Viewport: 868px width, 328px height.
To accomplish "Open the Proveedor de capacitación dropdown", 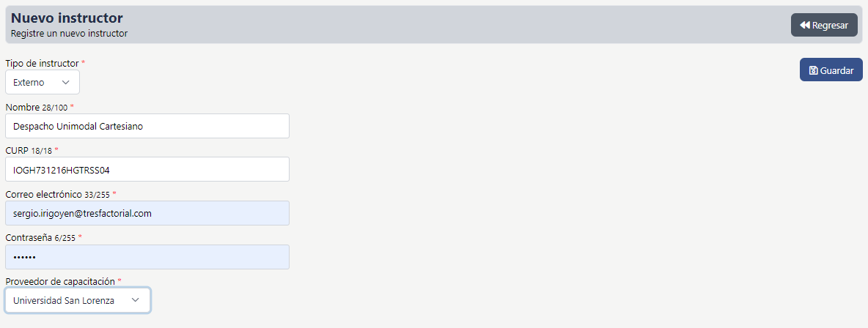I will pyautogui.click(x=77, y=300).
